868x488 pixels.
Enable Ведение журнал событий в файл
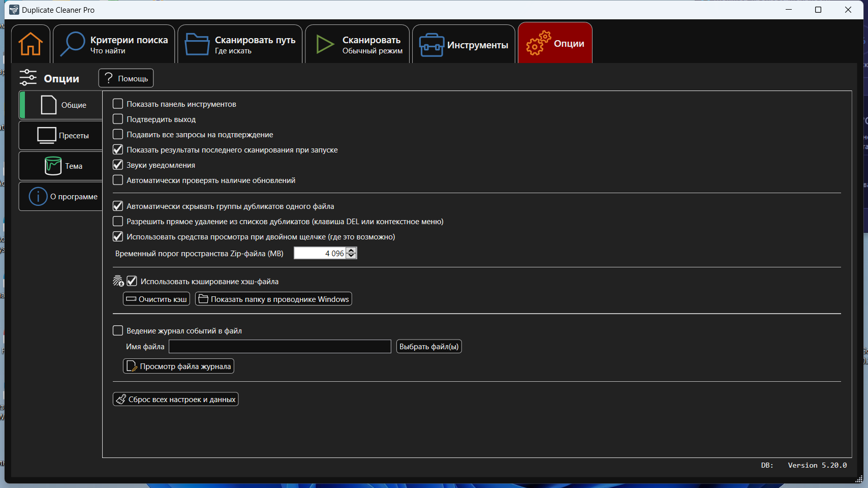pos(118,330)
